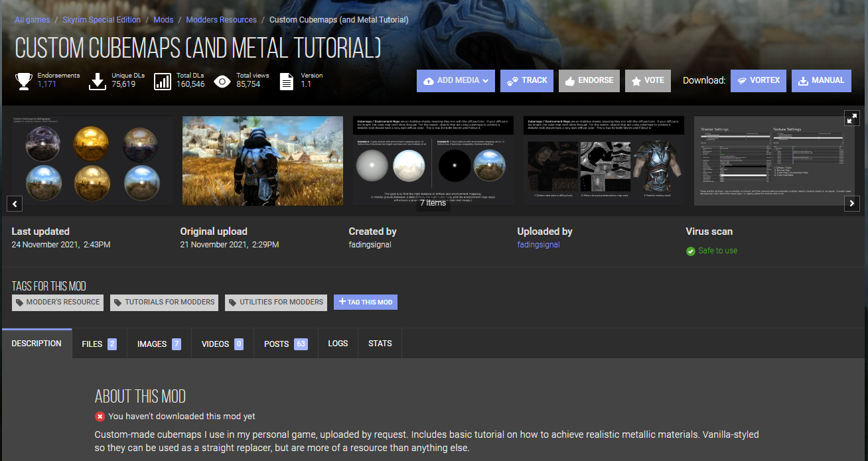This screenshot has width=868, height=461.
Task: Click the Version document icon
Action: coord(286,81)
